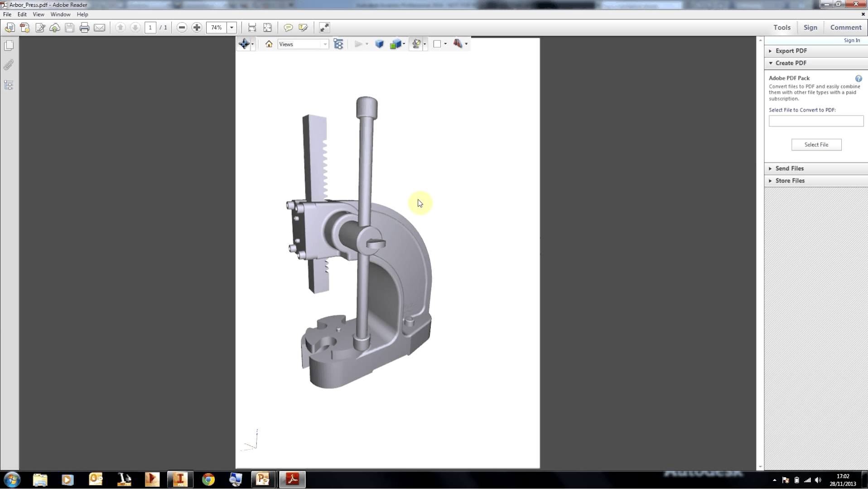
Task: Print the document using printer icon
Action: (84, 28)
